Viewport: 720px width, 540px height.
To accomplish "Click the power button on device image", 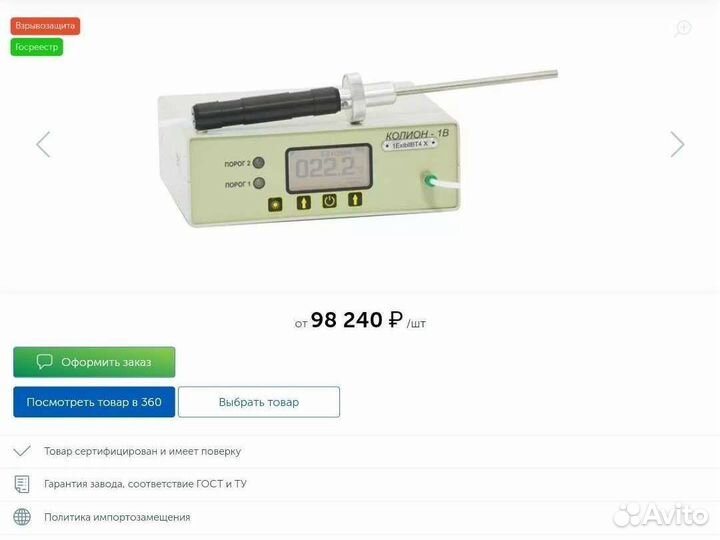I will click(329, 201).
